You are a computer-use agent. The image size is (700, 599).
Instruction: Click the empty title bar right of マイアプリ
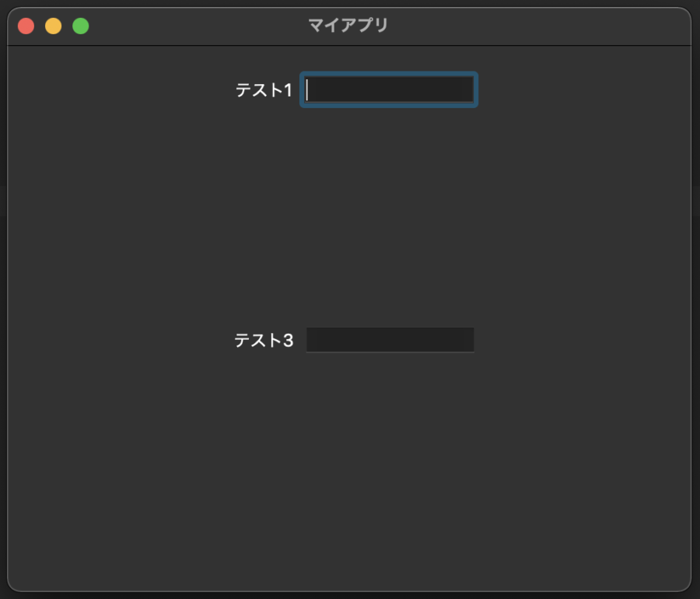pyautogui.click(x=544, y=26)
